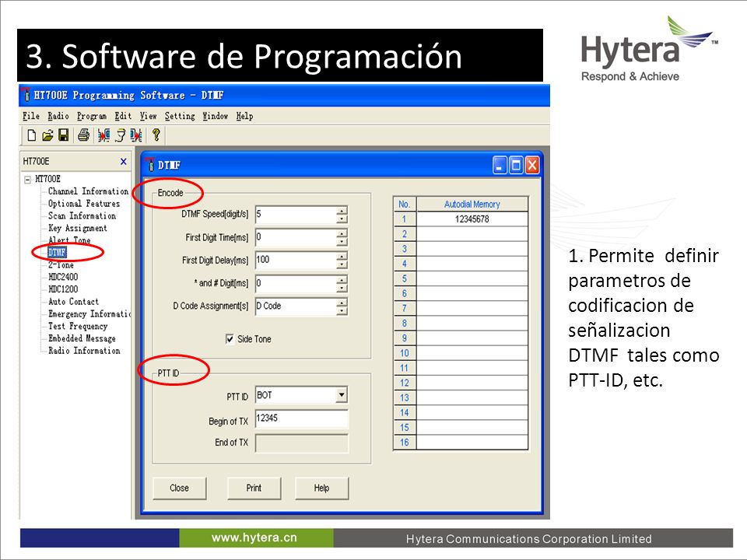Click the Help button in the DTMF dialog
Viewport: 747px width, 560px height.
pos(321,488)
